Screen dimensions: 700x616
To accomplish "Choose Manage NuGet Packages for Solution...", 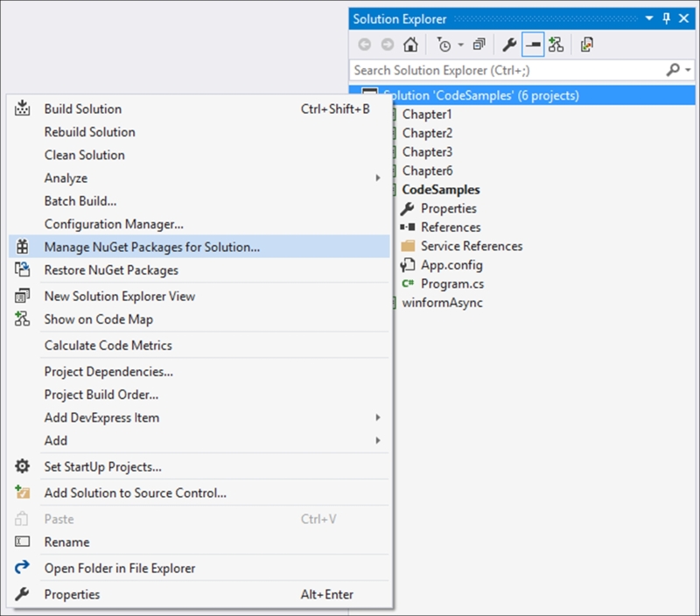I will click(199, 247).
